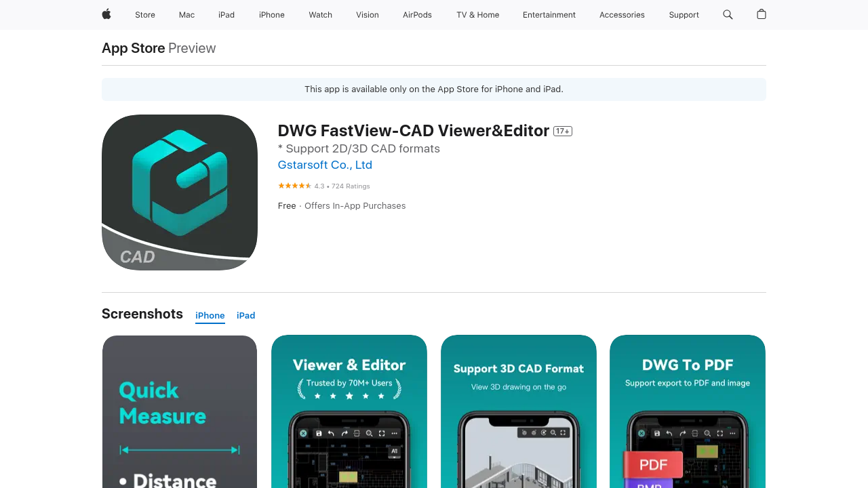Open the Store menu

pyautogui.click(x=145, y=15)
